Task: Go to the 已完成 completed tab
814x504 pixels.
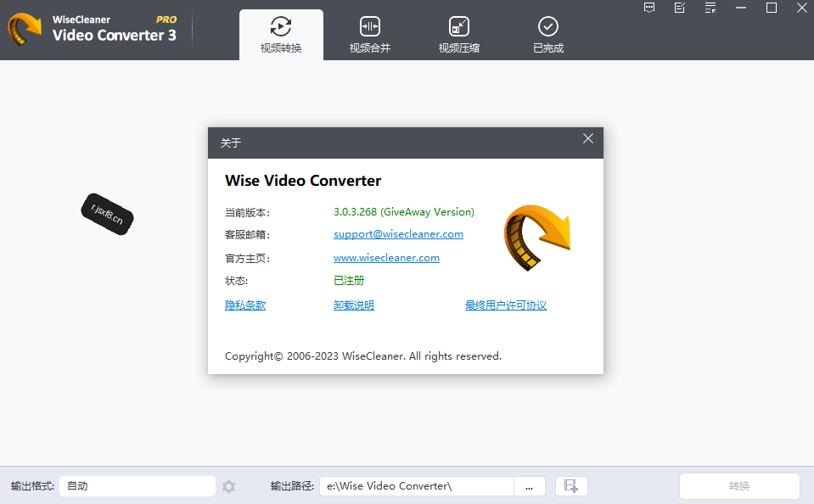Action: [548, 35]
